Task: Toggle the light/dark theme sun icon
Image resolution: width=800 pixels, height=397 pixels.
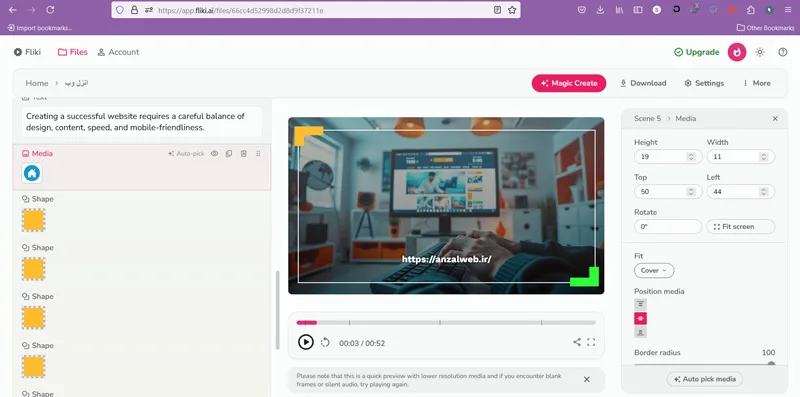Action: [x=760, y=52]
